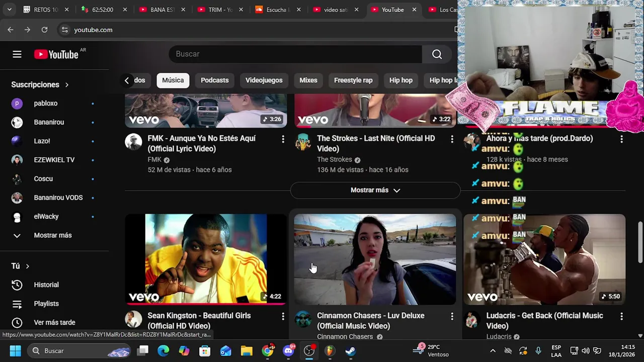Open EZEWKIEL TV channel subscription
Screen dimensions: 644x362
(x=54, y=160)
